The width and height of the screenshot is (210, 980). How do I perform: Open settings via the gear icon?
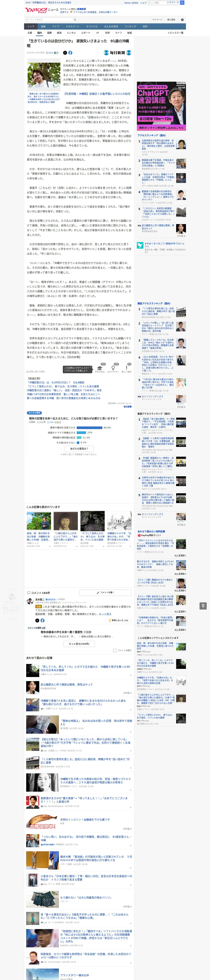tap(182, 19)
